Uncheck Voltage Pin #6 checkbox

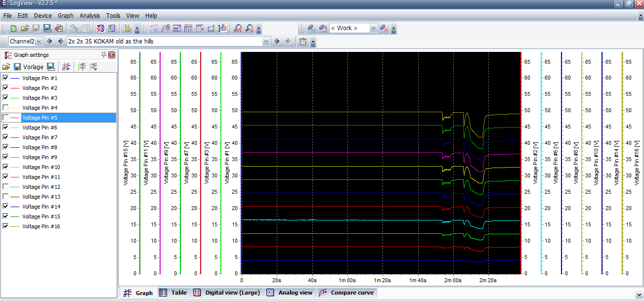click(x=5, y=128)
